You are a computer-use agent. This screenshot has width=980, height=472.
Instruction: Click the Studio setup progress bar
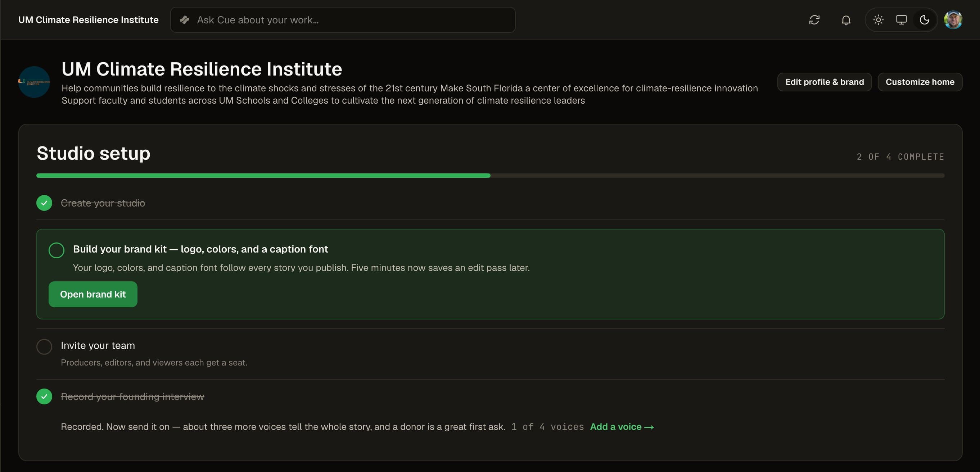pos(491,176)
